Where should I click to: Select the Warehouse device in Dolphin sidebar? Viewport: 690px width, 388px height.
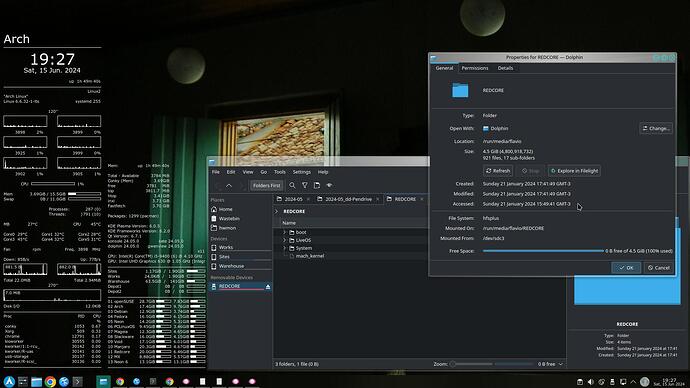(x=240, y=266)
